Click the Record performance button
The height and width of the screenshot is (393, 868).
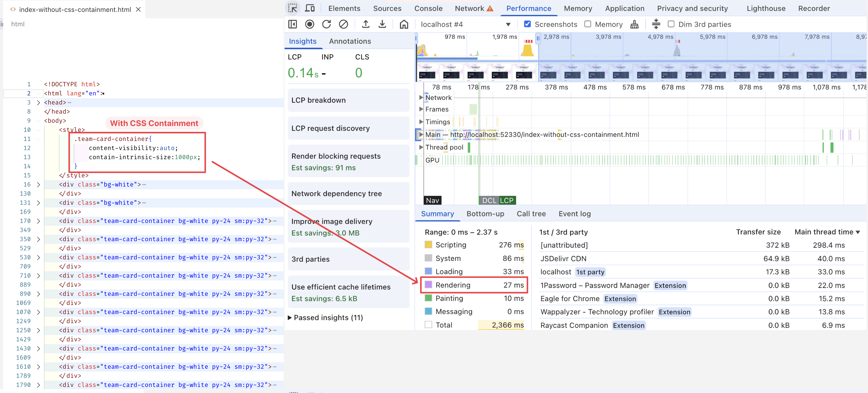point(309,24)
